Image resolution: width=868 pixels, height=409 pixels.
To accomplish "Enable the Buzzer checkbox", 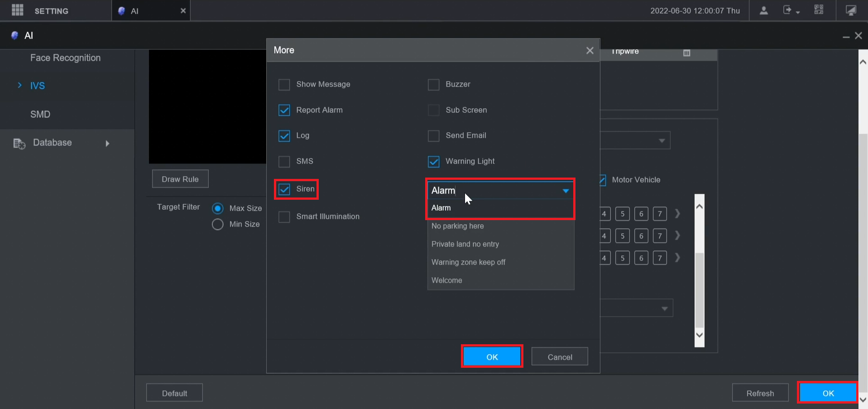I will 433,85.
